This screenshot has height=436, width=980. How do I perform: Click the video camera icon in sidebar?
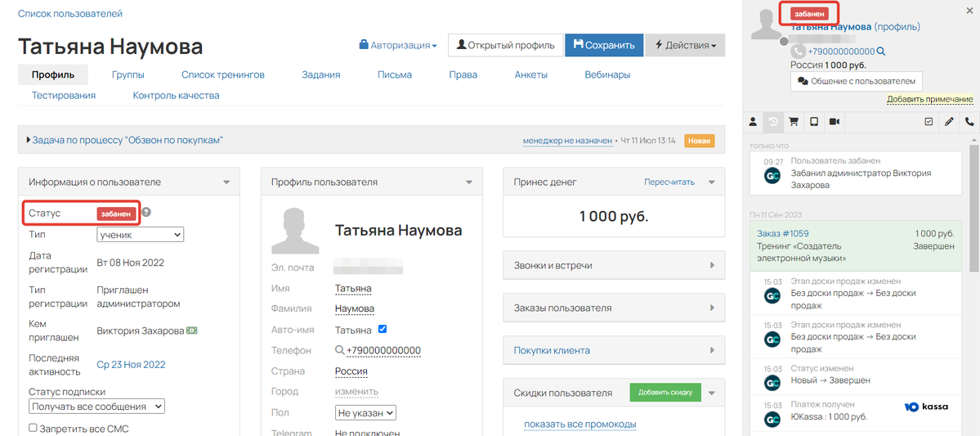pyautogui.click(x=835, y=121)
